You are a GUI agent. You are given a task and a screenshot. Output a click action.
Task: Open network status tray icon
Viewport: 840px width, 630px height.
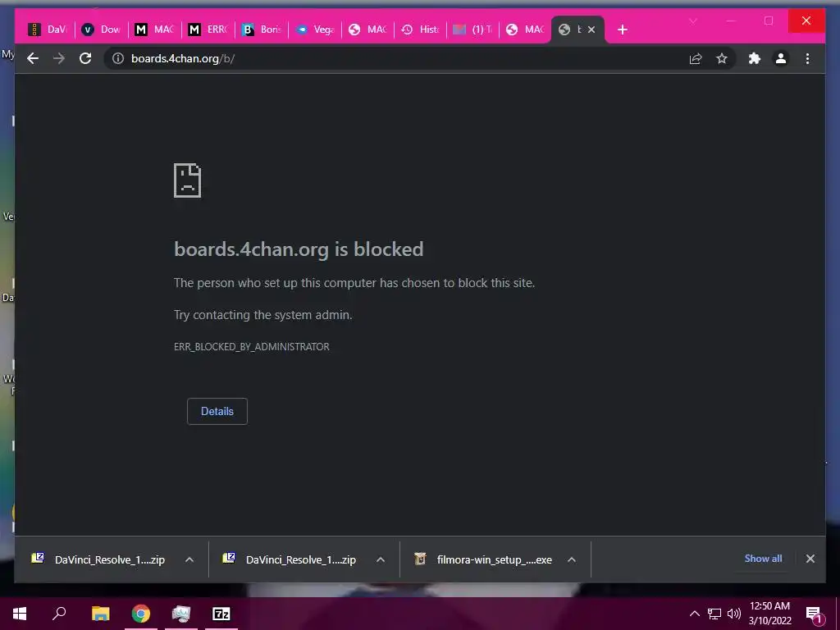tap(714, 614)
